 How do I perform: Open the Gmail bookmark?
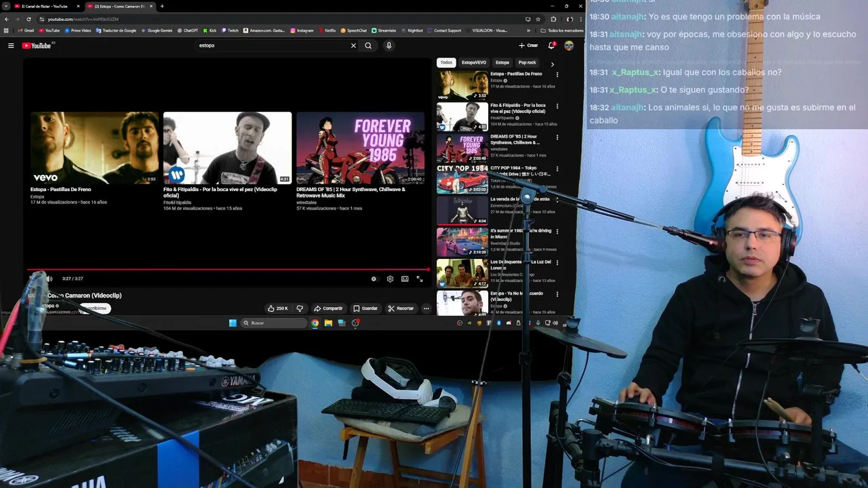[26, 30]
